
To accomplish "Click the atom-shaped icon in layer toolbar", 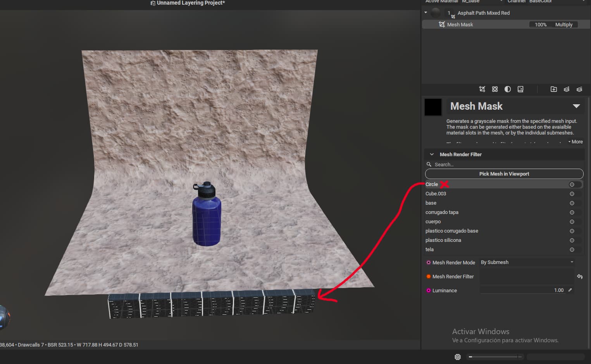I will [495, 89].
